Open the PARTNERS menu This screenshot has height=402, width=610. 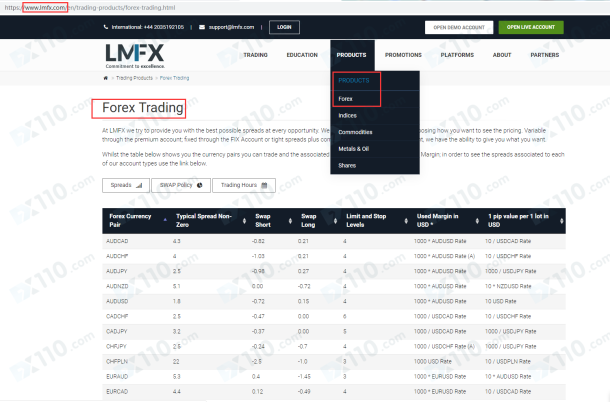tap(545, 55)
